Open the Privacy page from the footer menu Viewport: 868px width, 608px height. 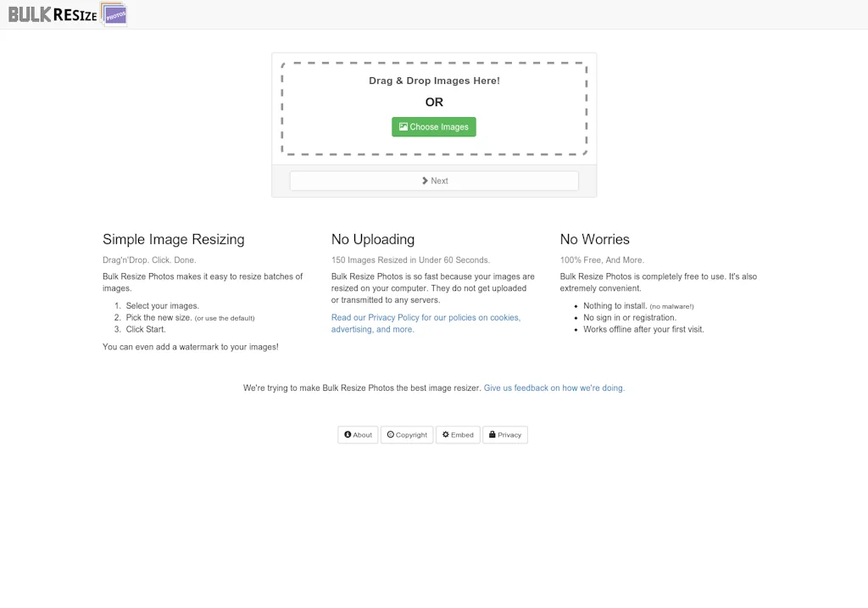505,434
